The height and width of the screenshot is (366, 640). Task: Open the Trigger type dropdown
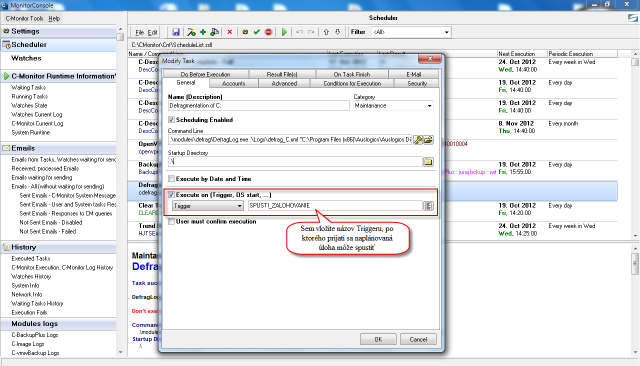[x=208, y=206]
